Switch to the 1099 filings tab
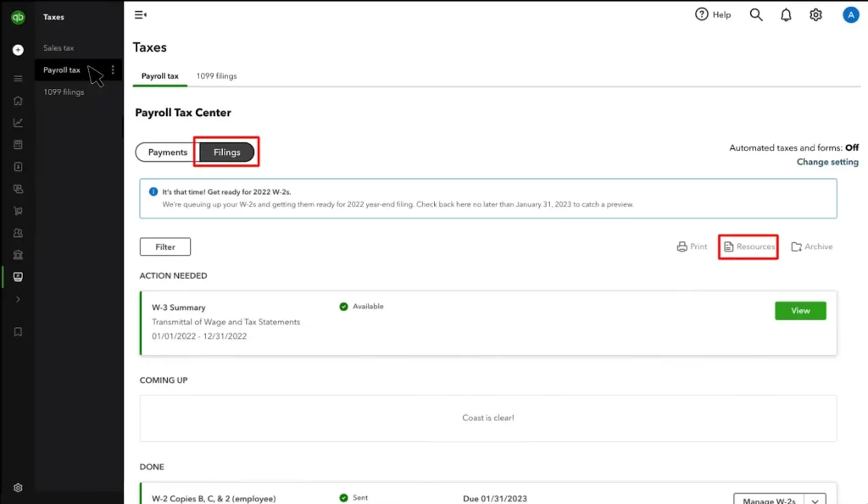The image size is (868, 504). pos(216,76)
